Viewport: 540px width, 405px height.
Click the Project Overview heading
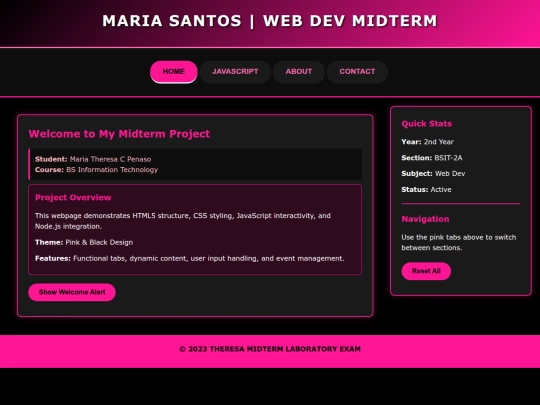pos(73,198)
